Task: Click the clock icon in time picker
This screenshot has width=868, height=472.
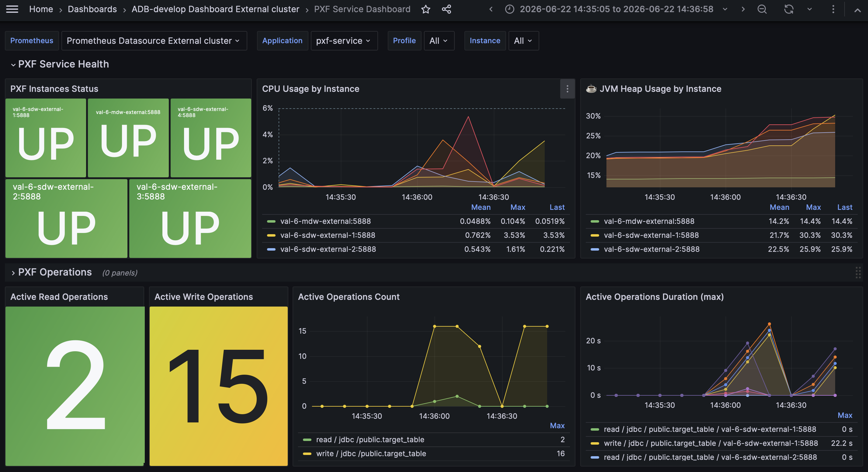Action: [509, 9]
